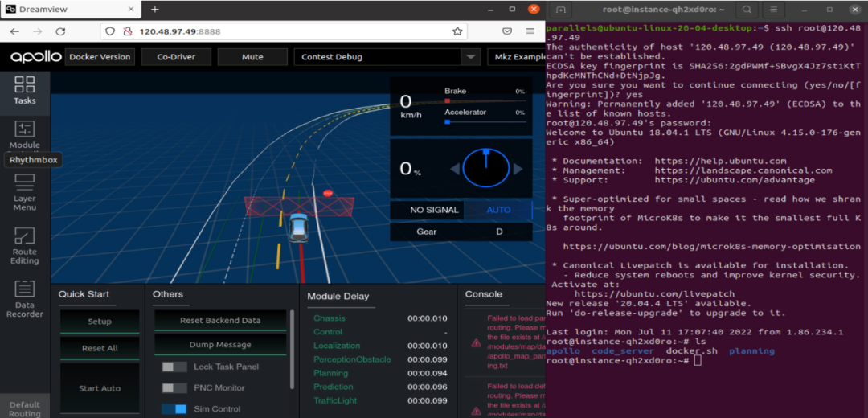Screen dimensions: 868x418
Task: Click the browser address bar
Action: pos(281,31)
